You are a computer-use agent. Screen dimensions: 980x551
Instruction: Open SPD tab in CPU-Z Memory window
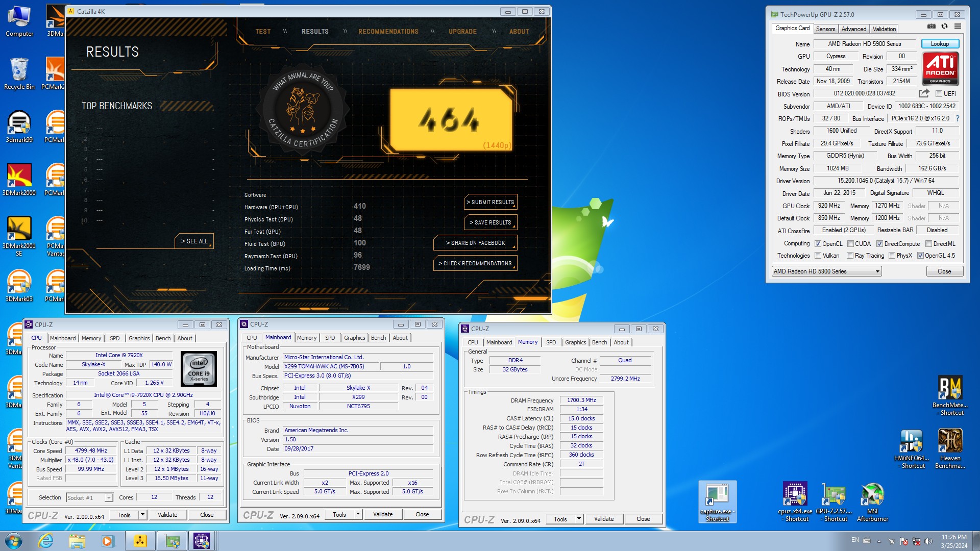(x=551, y=342)
